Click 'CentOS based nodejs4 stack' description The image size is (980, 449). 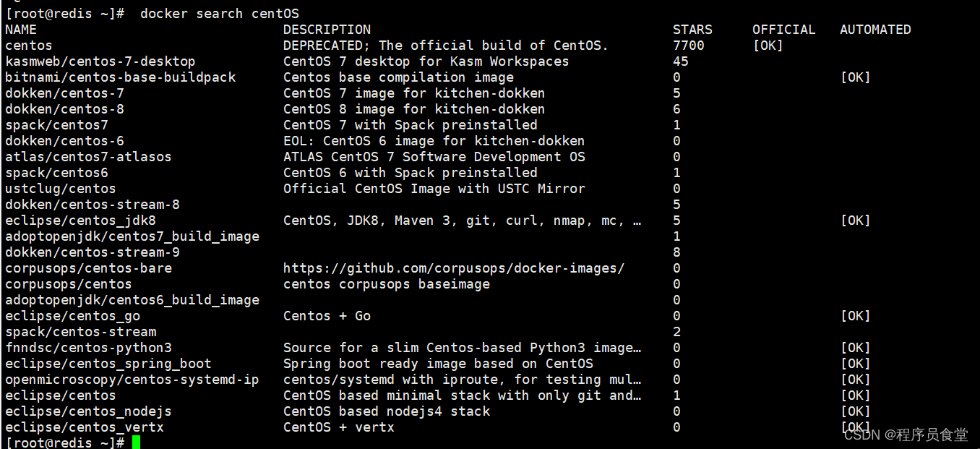(387, 411)
